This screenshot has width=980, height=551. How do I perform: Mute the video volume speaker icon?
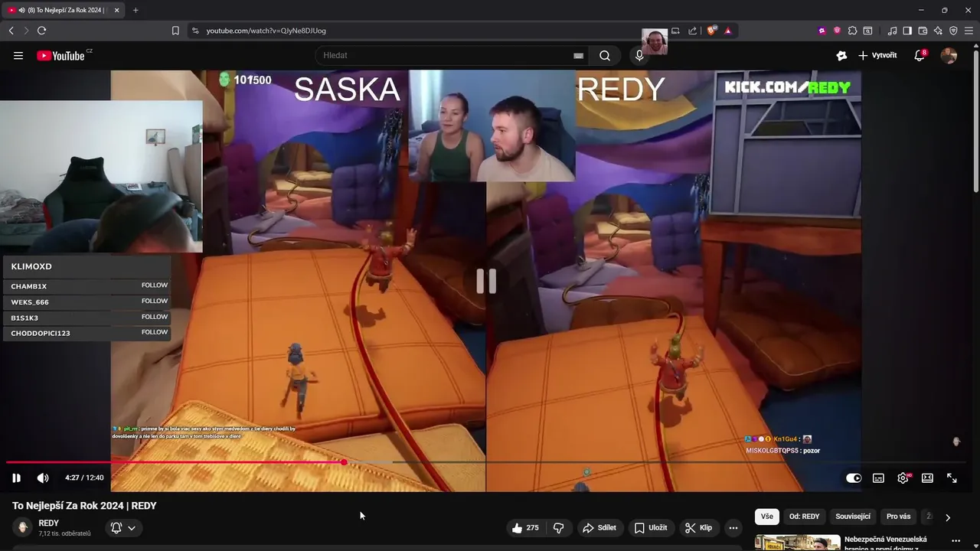(43, 478)
